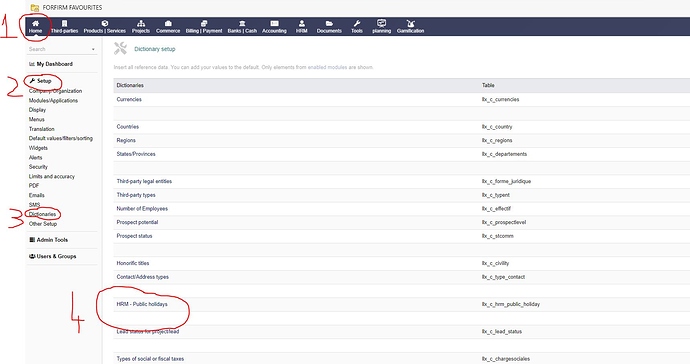Open Security setup page
The height and width of the screenshot is (364, 690).
click(x=38, y=167)
